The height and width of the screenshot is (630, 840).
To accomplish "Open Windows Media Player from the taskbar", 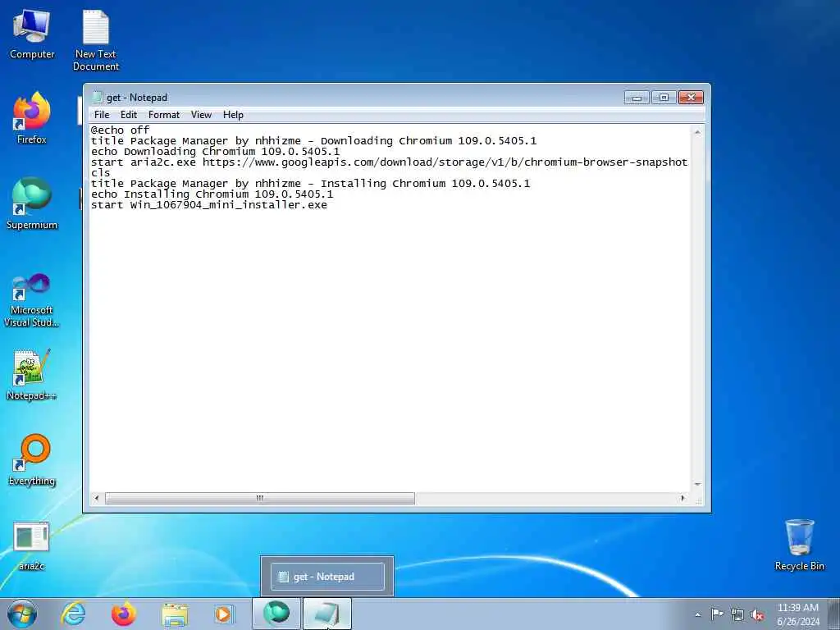I will pyautogui.click(x=225, y=614).
